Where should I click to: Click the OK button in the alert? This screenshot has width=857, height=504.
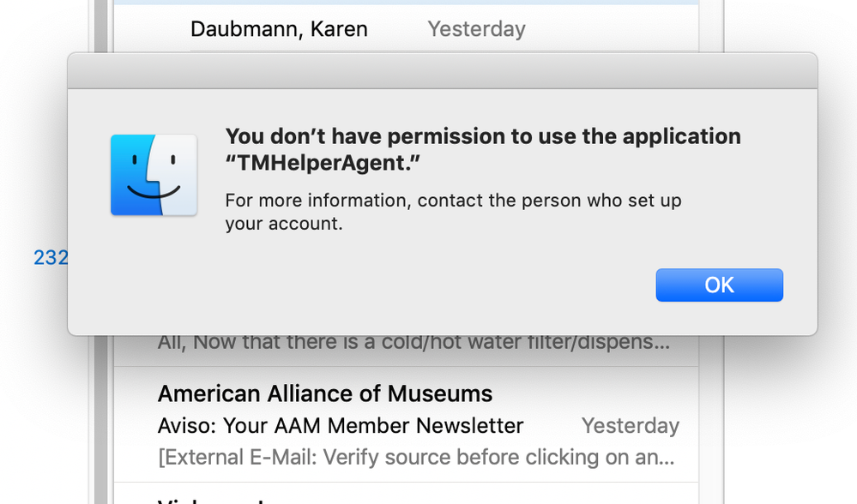coord(719,285)
